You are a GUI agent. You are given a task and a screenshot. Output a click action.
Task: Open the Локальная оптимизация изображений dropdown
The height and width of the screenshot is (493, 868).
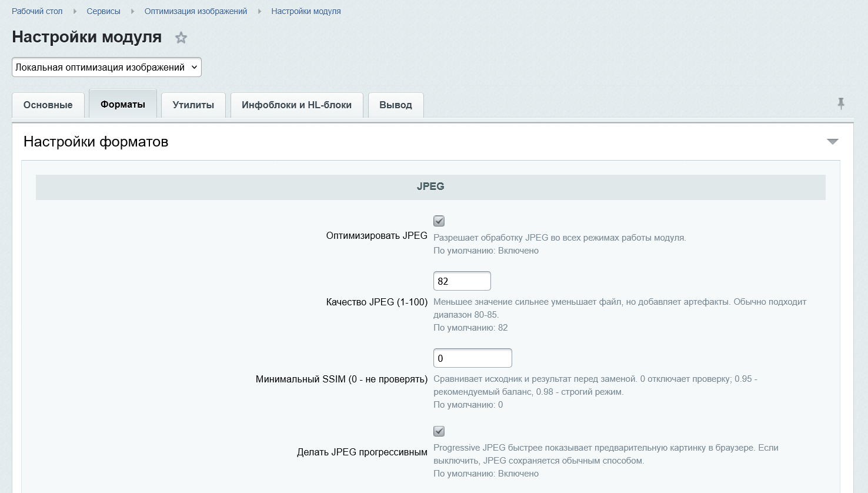click(x=106, y=67)
